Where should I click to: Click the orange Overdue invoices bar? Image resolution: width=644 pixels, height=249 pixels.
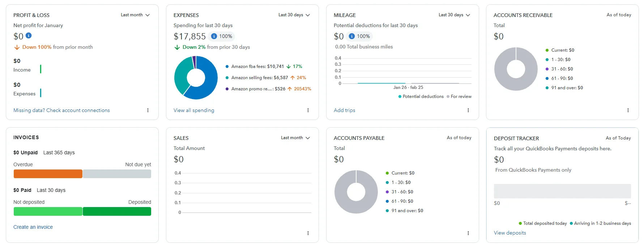click(x=48, y=174)
